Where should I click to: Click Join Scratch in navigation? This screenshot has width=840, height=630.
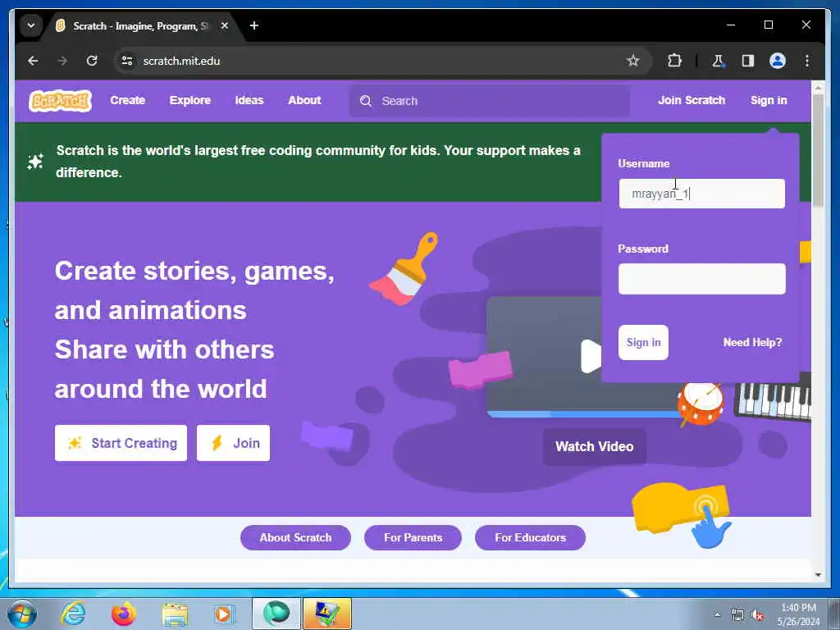692,100
